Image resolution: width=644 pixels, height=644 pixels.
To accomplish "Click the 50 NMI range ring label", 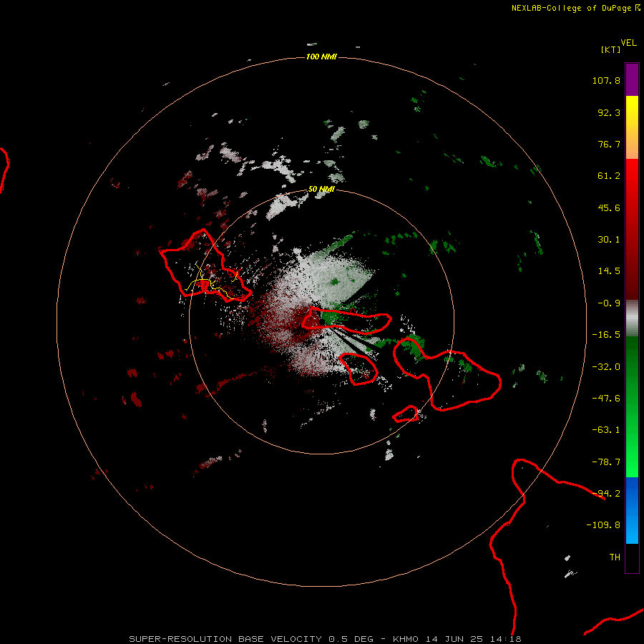I will pyautogui.click(x=321, y=190).
